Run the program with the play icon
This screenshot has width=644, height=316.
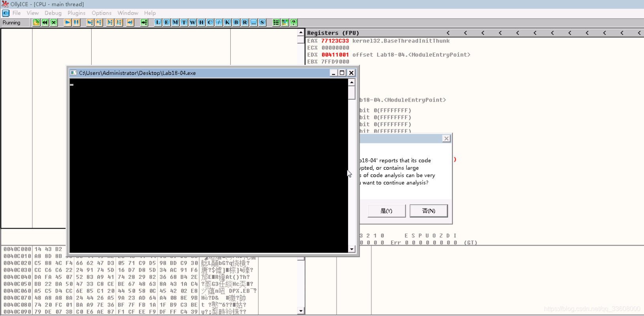[68, 23]
